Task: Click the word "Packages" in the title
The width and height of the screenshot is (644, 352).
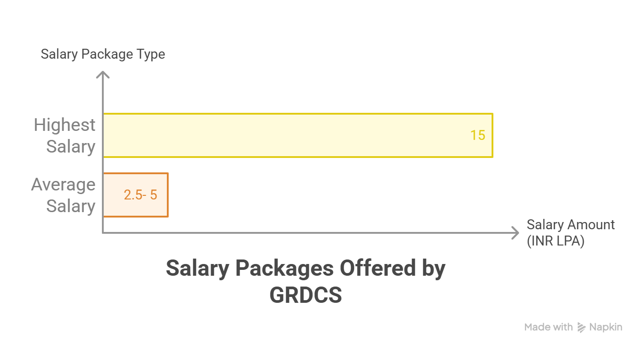Action: (x=285, y=269)
